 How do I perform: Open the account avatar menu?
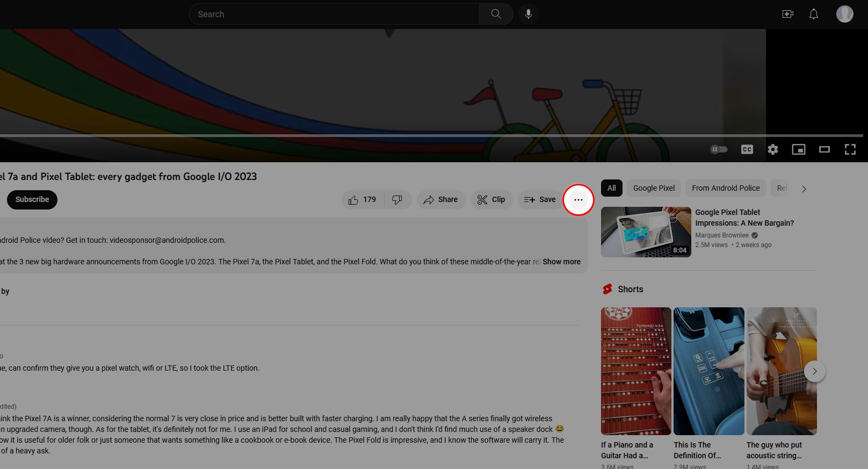[845, 14]
